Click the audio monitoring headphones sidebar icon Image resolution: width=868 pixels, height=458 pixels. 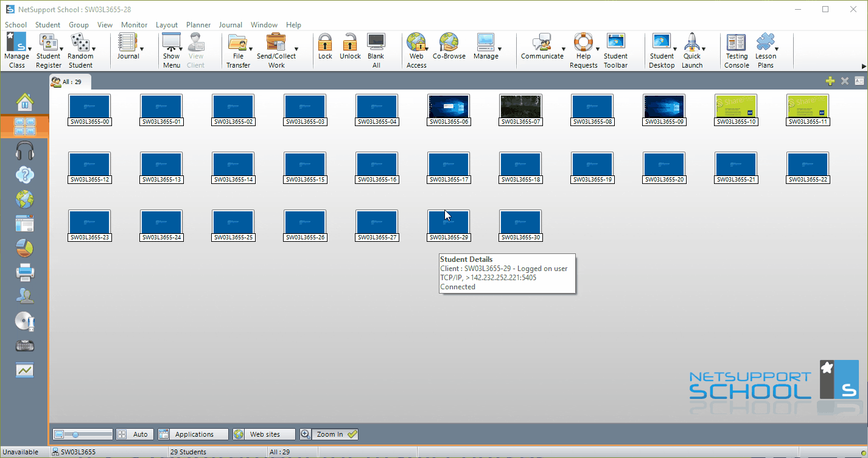(25, 150)
